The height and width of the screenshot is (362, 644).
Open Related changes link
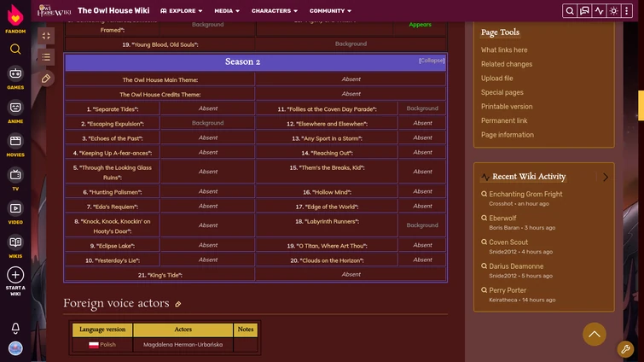[507, 64]
